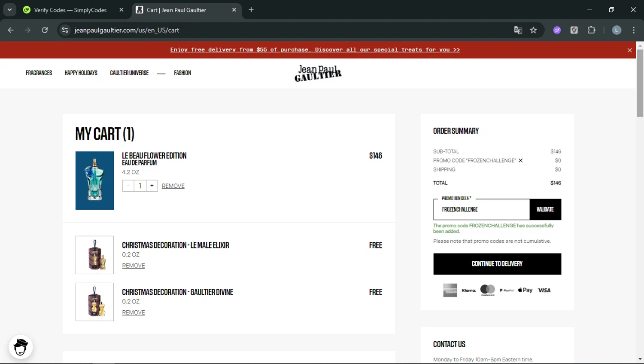Screen dimensions: 644x364
Task: Open Gaultier Divine decoration thumbnail
Action: (94, 302)
